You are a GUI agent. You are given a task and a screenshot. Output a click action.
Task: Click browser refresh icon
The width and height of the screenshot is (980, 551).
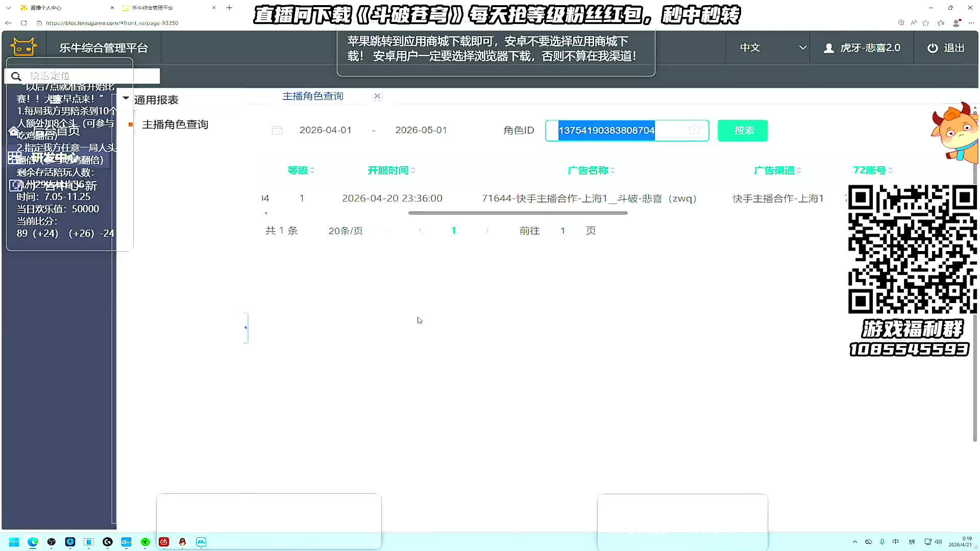point(23,23)
